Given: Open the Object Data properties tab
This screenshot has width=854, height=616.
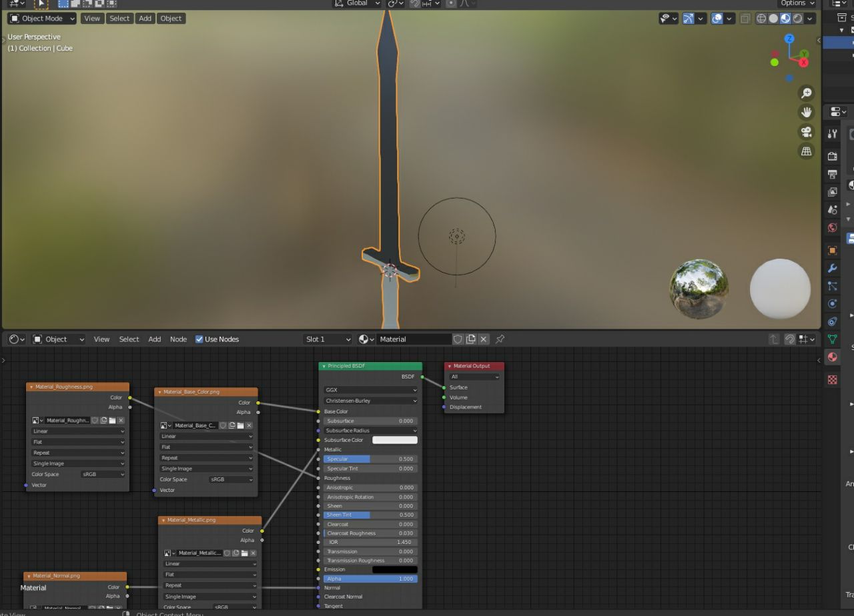Looking at the screenshot, I should point(832,339).
